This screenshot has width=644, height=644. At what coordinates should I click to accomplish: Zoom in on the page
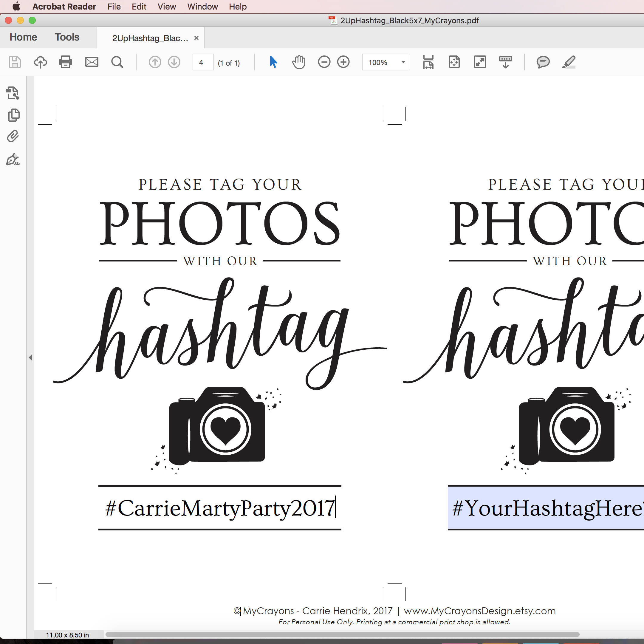[x=344, y=62]
